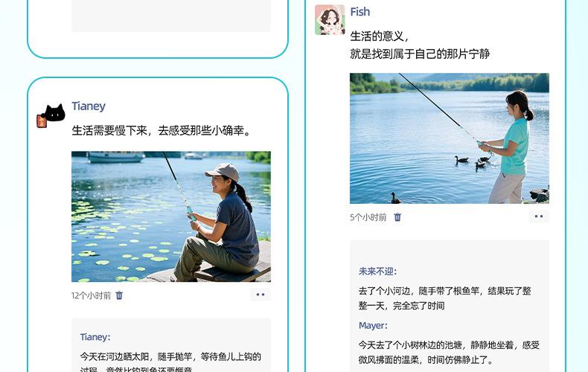The height and width of the screenshot is (372, 588).
Task: Click Mayer's comment about 小树林边的池塘
Action: click(449, 353)
